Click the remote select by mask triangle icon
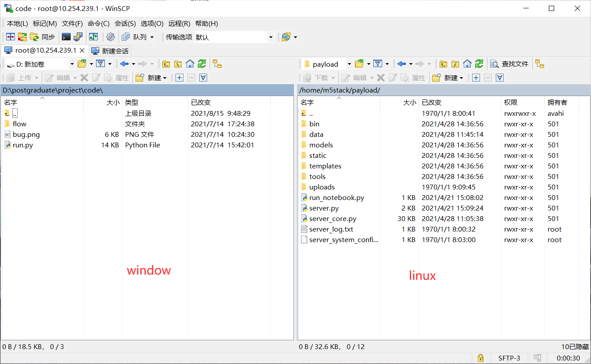Image resolution: width=591 pixels, height=364 pixels. (x=500, y=78)
